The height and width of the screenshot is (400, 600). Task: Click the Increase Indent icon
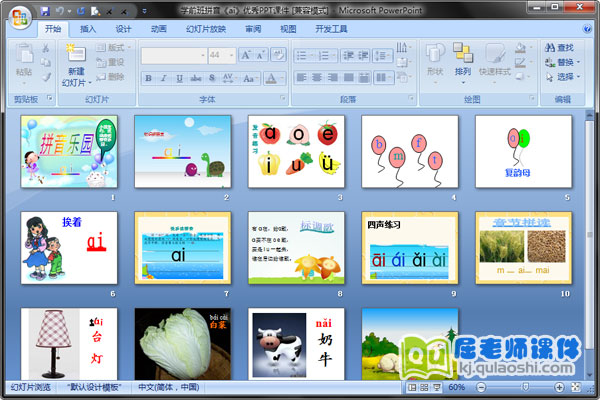coord(363,56)
